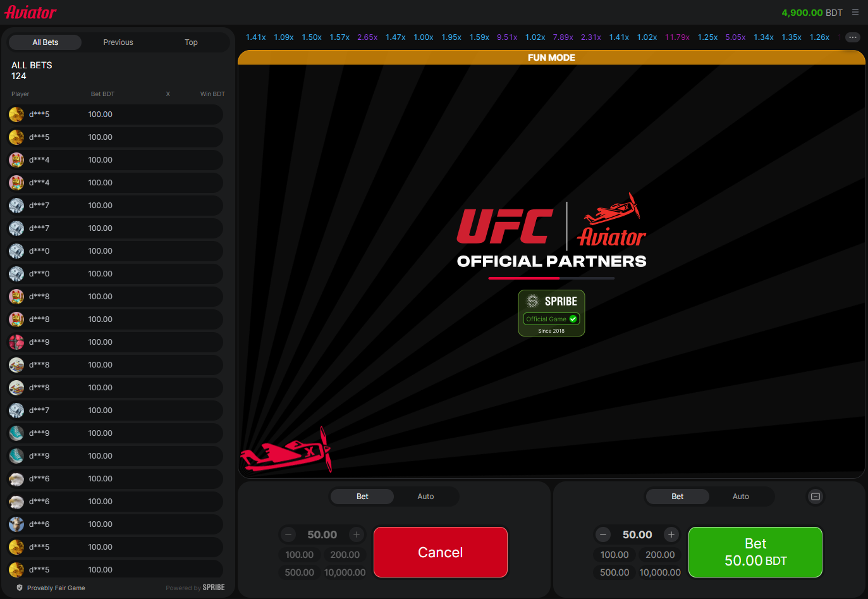Choose 100.00 preset in right panel
This screenshot has height=599, width=868.
coord(614,555)
